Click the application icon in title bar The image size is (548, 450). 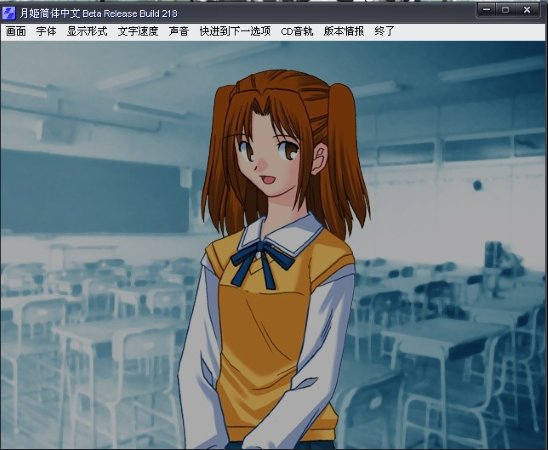coord(9,13)
